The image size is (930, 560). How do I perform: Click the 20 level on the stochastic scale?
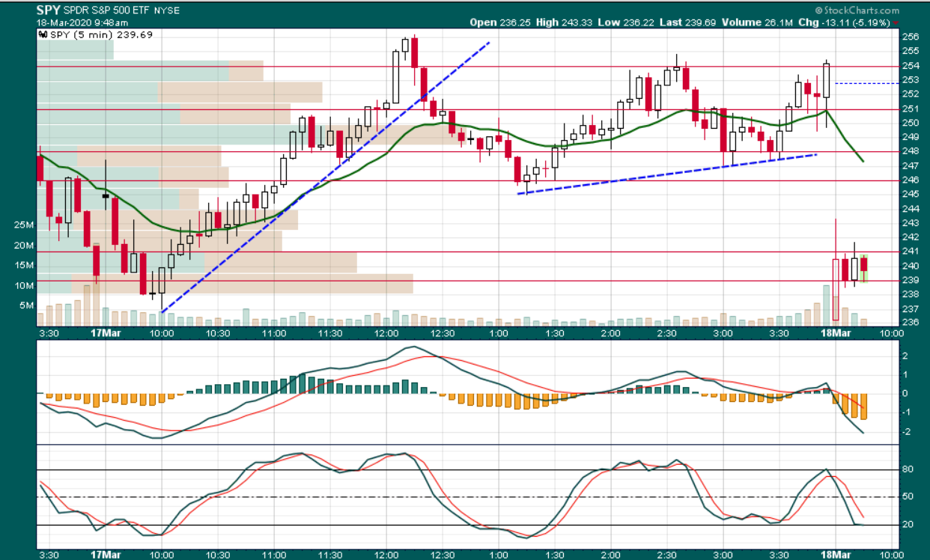907,525
